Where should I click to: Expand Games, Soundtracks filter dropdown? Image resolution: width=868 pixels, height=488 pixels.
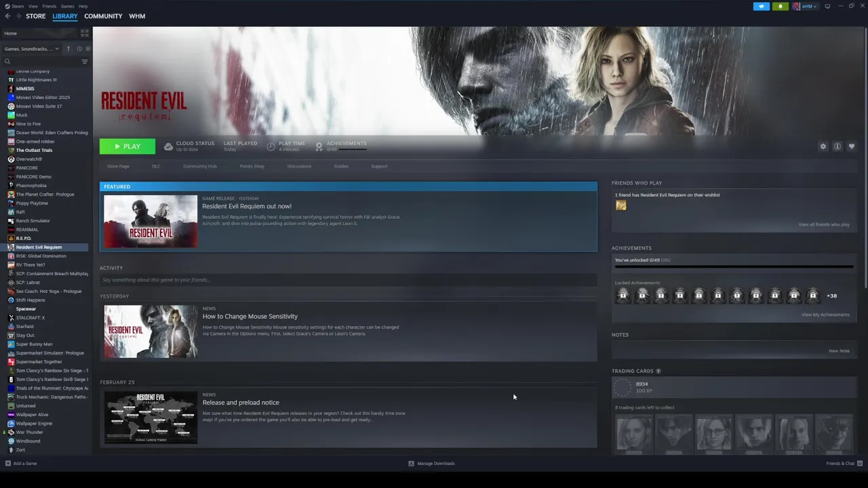(x=31, y=49)
